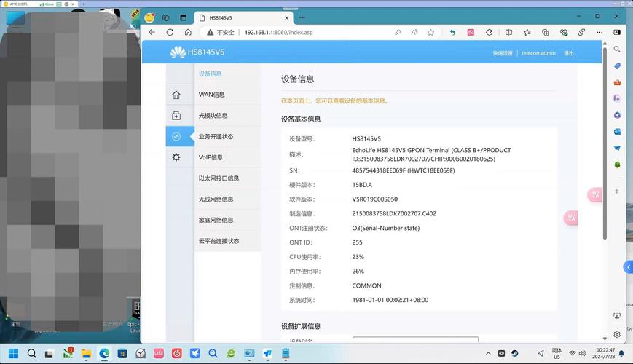Toggle the split screen icon
This screenshot has width=633, height=364.
coord(508,32)
